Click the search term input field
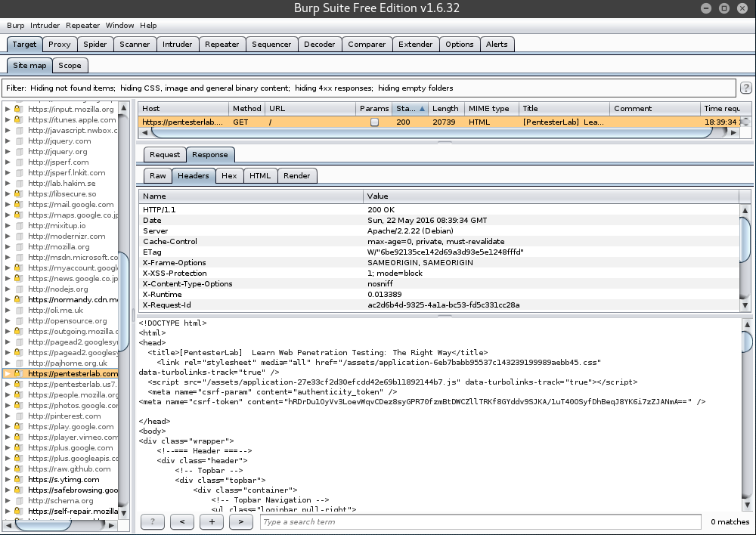756x535 pixels. [x=480, y=521]
